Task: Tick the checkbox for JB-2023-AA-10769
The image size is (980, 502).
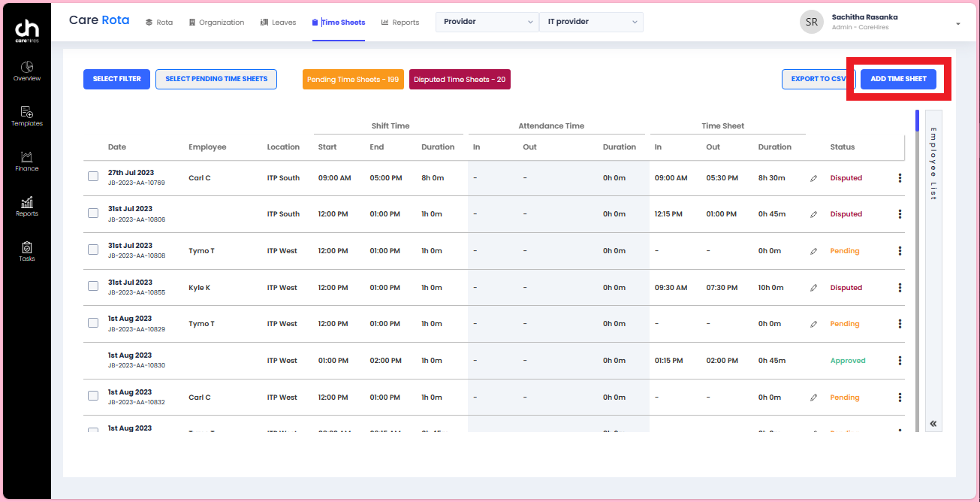Action: click(93, 177)
